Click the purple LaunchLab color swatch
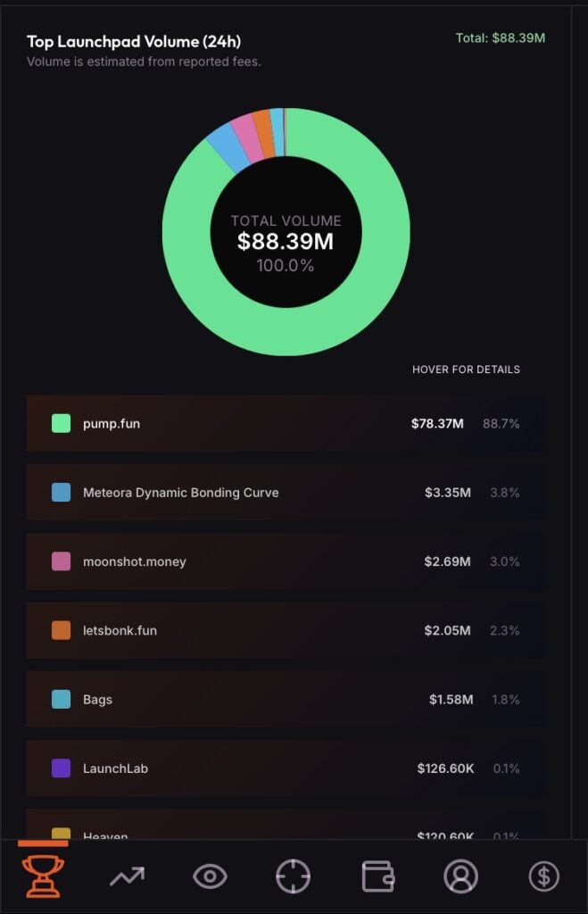This screenshot has height=914, width=588. click(62, 769)
